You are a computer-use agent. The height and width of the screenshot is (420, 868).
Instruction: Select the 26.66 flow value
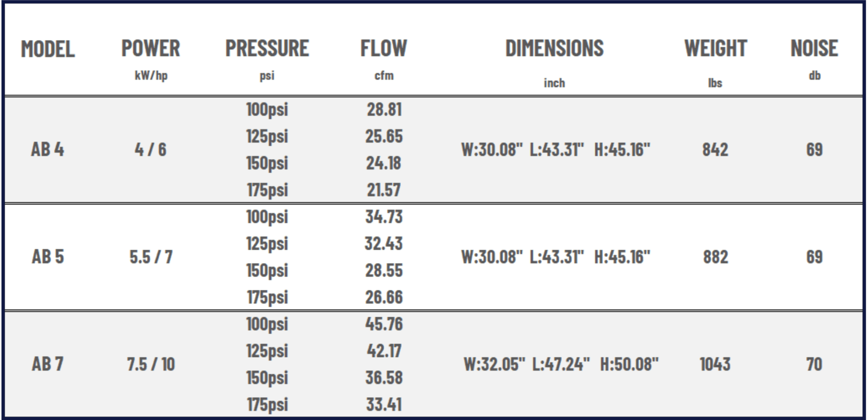[x=384, y=297]
